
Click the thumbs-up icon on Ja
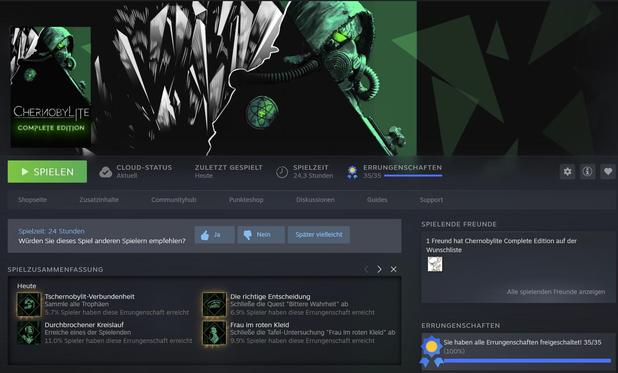click(x=205, y=235)
